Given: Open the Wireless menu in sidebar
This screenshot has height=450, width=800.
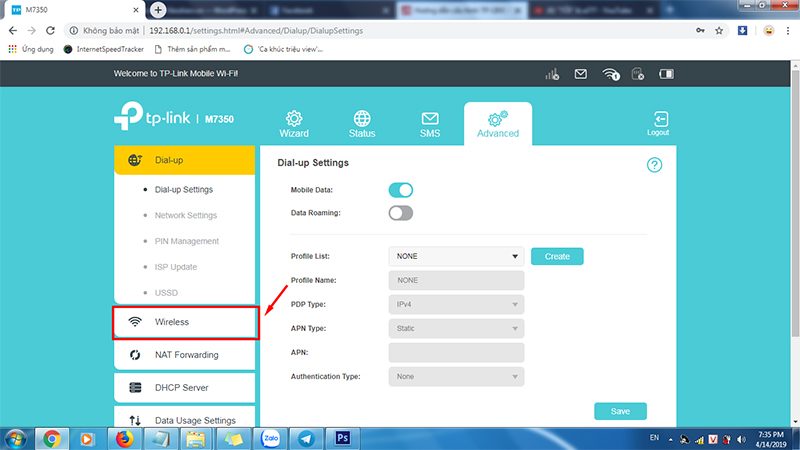Looking at the screenshot, I should point(186,322).
